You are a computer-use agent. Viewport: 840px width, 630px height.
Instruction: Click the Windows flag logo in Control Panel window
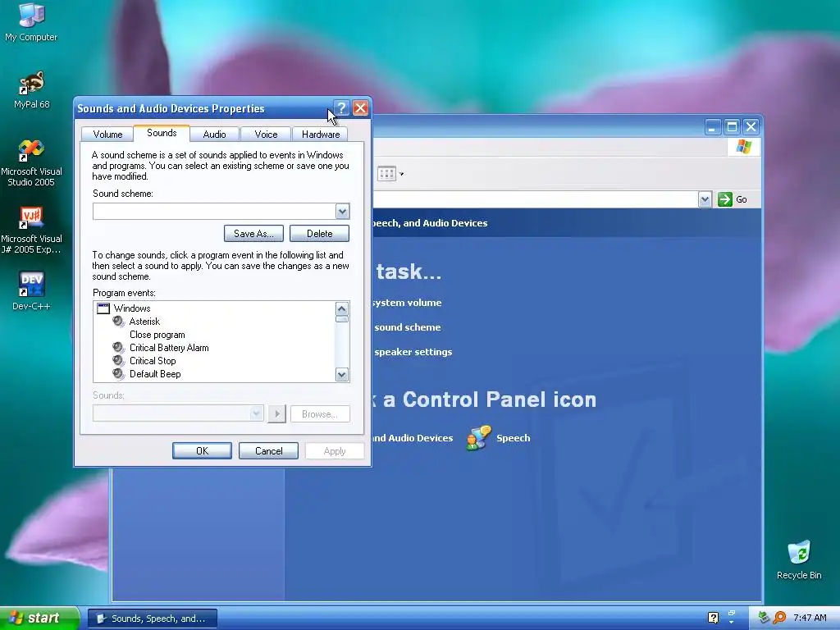pos(743,146)
